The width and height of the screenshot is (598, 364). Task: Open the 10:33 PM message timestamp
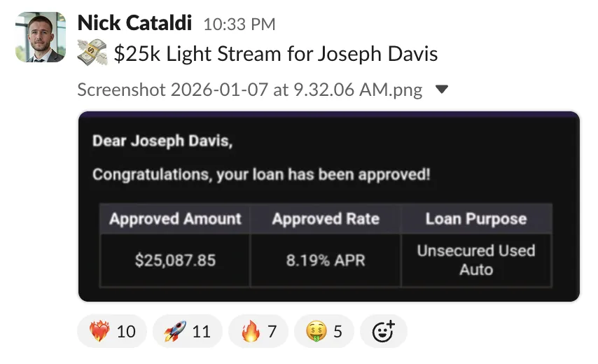coord(239,24)
